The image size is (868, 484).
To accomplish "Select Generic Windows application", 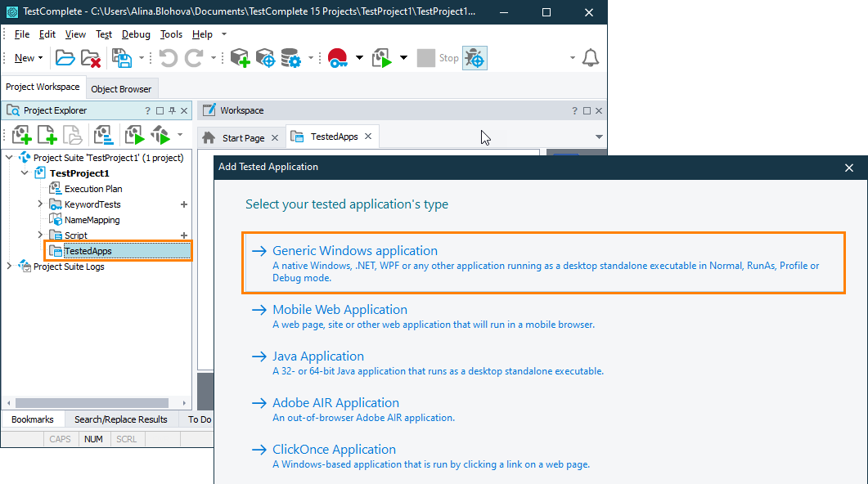I will click(x=354, y=250).
